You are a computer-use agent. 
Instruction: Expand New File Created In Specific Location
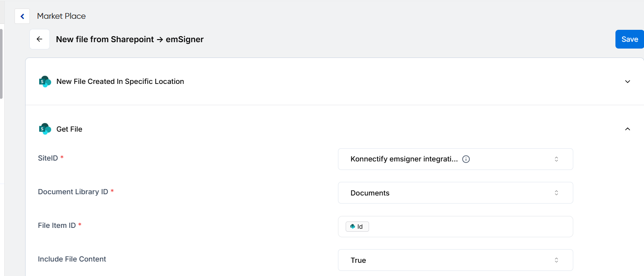[x=627, y=81]
